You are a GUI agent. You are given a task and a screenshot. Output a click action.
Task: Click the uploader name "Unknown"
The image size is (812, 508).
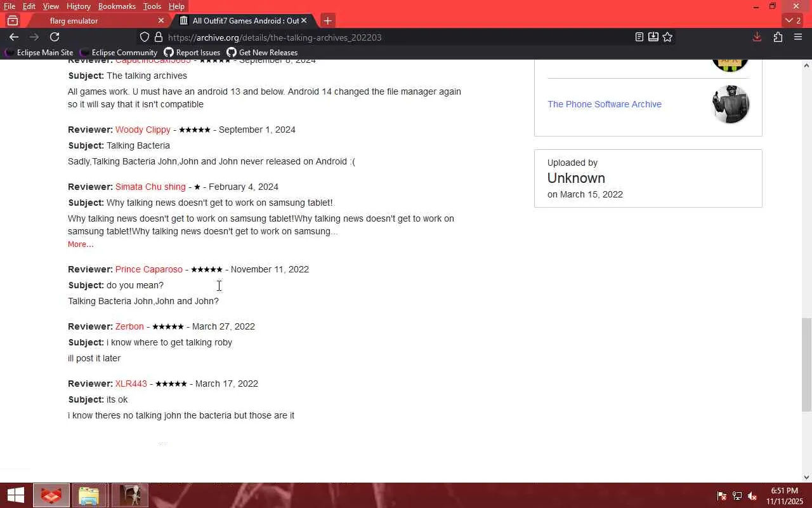(576, 178)
